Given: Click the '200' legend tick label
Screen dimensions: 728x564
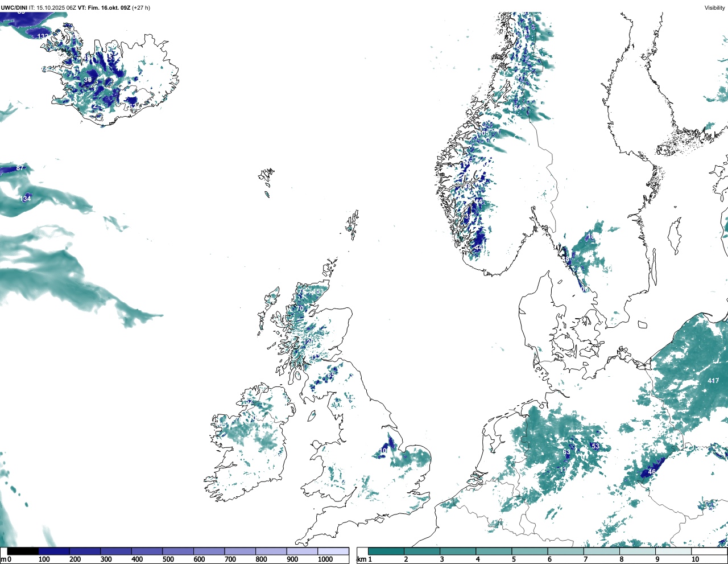Looking at the screenshot, I should point(75,560).
